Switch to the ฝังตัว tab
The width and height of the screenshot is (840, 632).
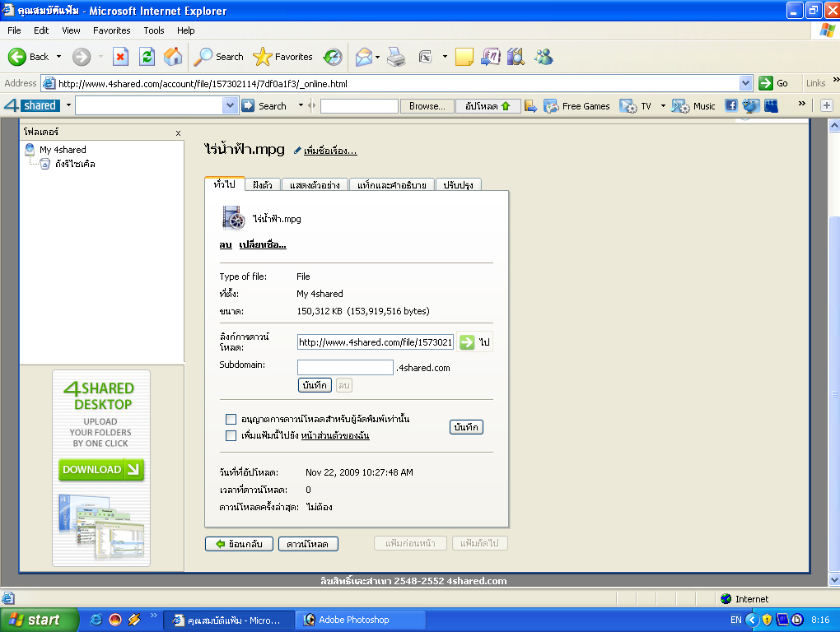coord(263,184)
